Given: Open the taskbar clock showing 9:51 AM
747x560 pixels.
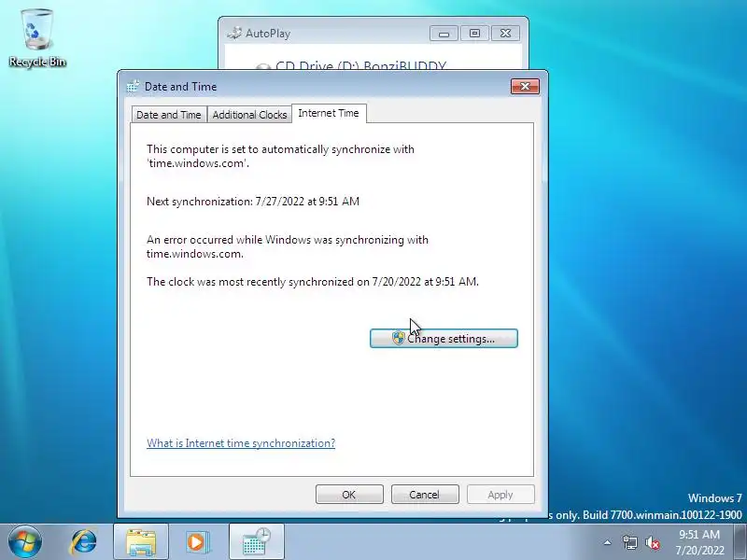Looking at the screenshot, I should click(698, 542).
